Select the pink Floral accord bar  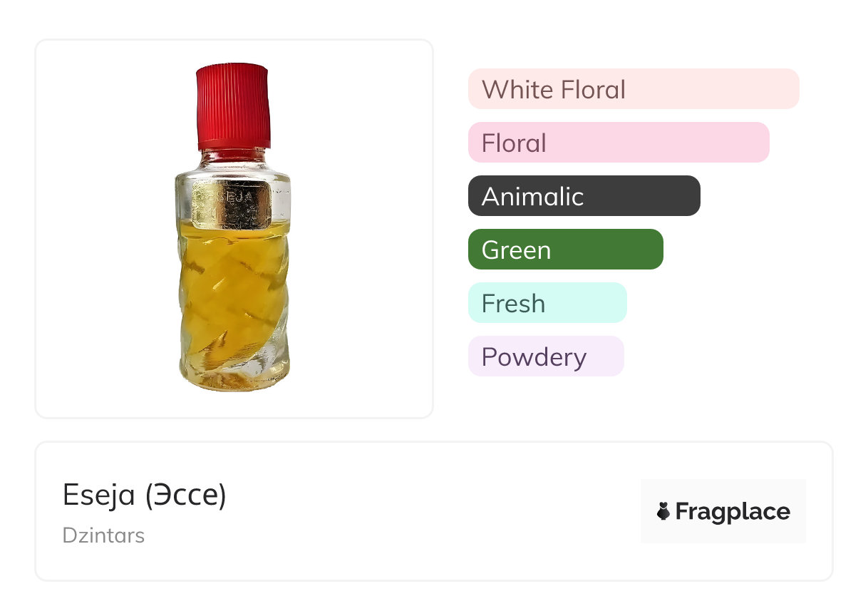pyautogui.click(x=618, y=143)
